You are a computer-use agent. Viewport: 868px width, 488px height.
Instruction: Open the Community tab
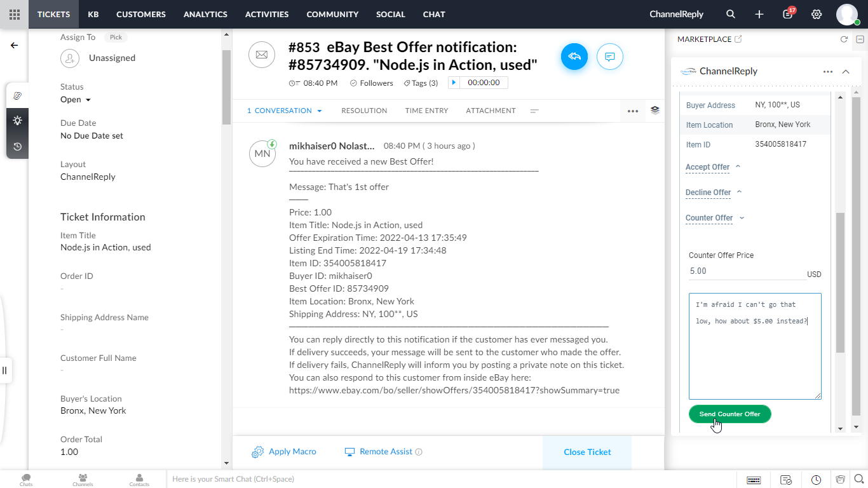pos(332,14)
